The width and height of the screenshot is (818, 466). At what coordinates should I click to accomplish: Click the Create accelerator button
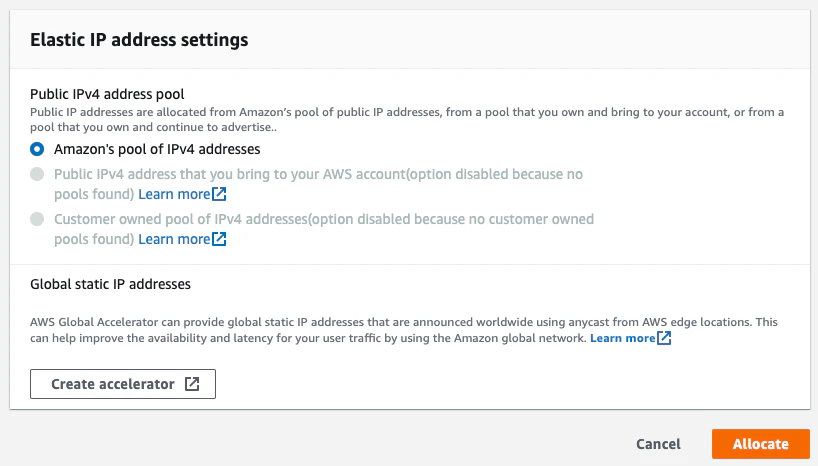click(x=123, y=384)
